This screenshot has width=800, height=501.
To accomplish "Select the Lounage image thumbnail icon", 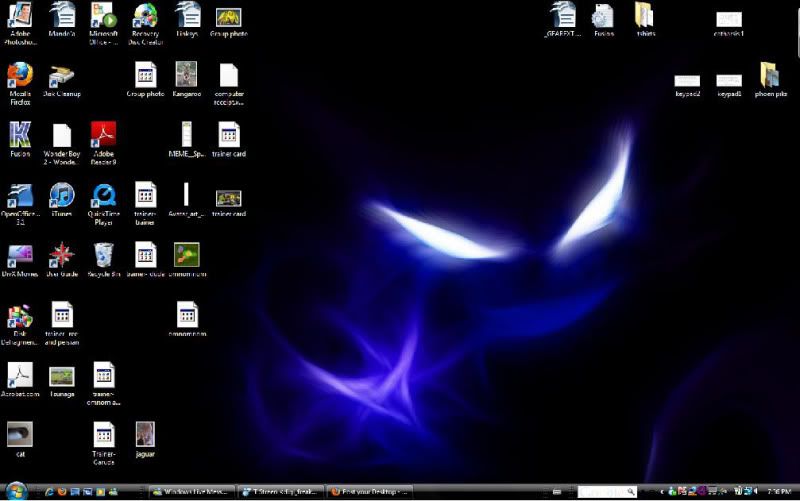I will 62,377.
